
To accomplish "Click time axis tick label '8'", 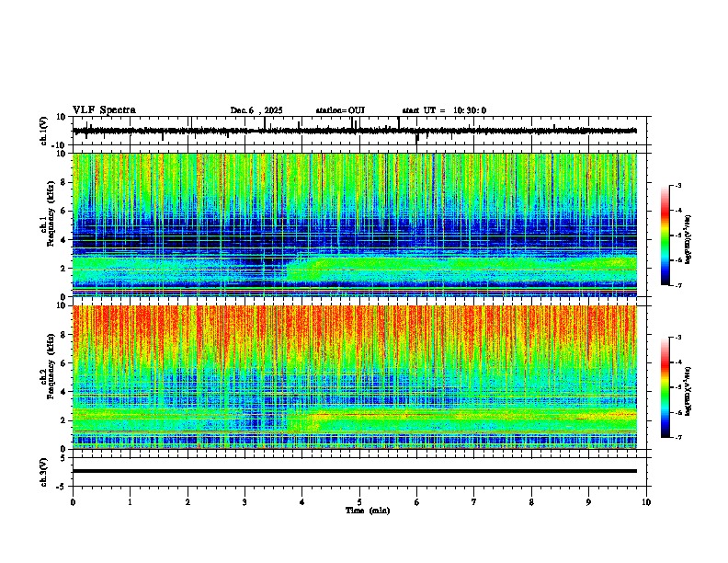I will click(531, 502).
